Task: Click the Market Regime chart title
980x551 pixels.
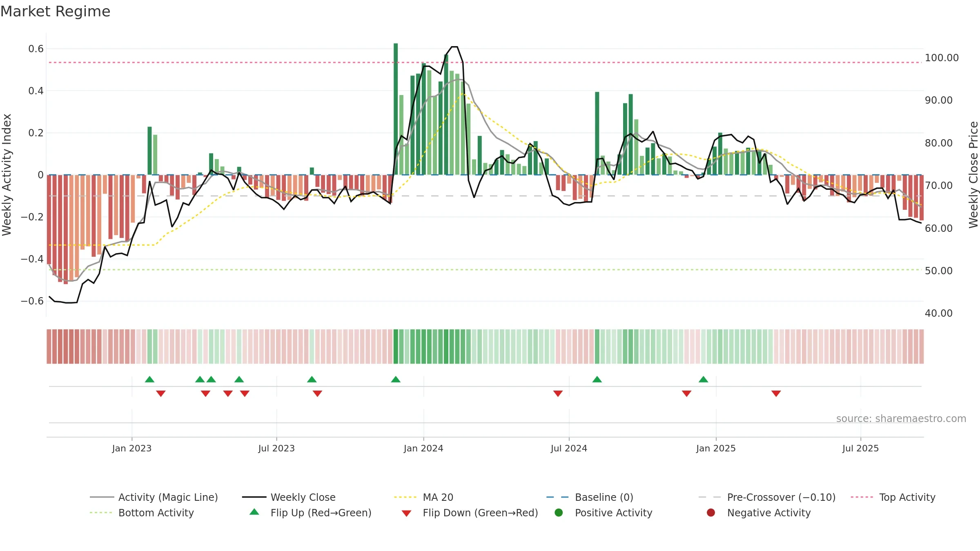Action: tap(55, 11)
